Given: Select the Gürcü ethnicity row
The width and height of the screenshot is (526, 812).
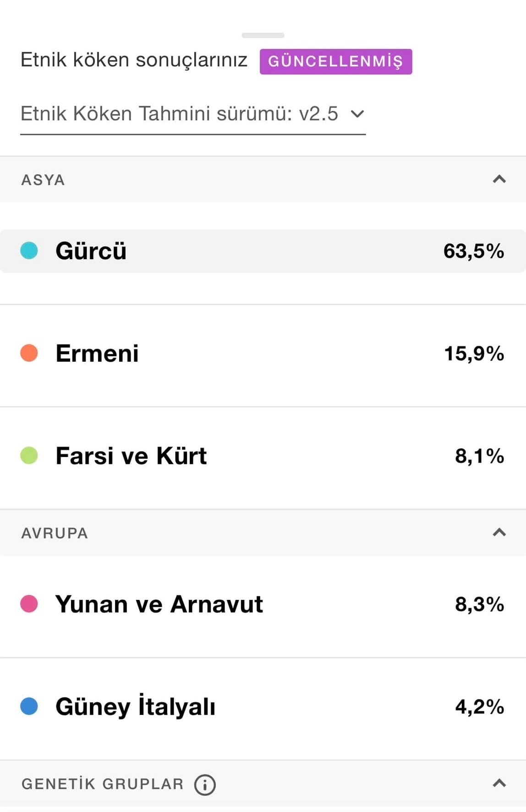Looking at the screenshot, I should coord(263,251).
